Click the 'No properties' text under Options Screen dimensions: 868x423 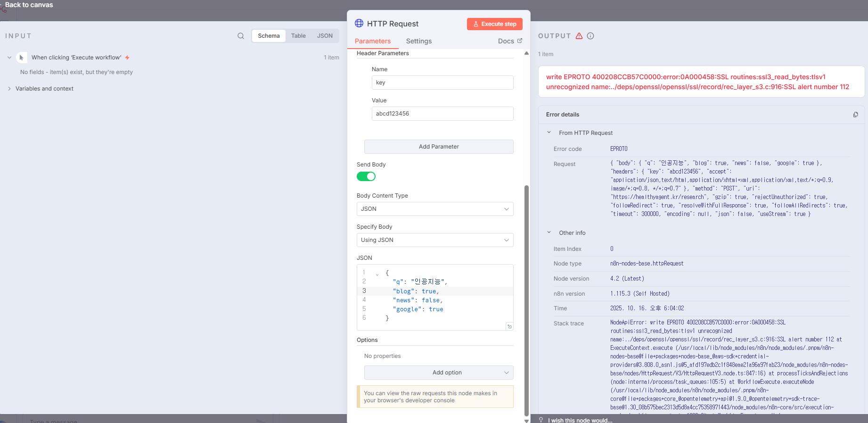click(x=383, y=356)
